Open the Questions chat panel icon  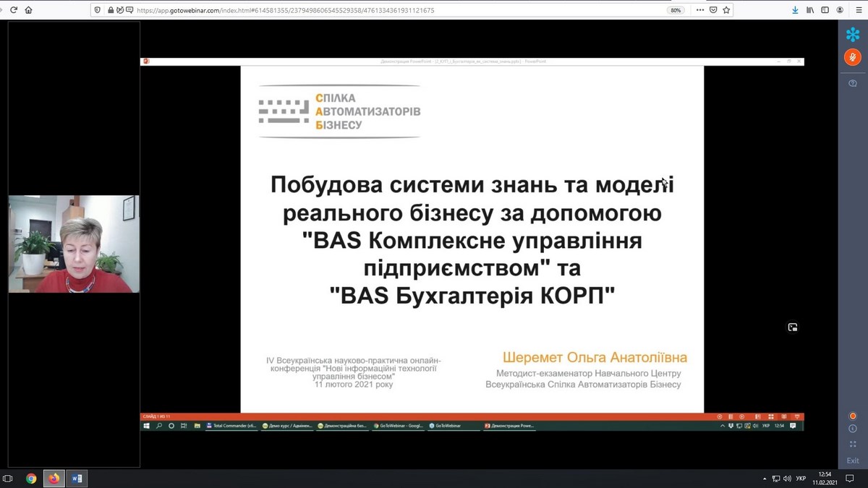point(853,84)
